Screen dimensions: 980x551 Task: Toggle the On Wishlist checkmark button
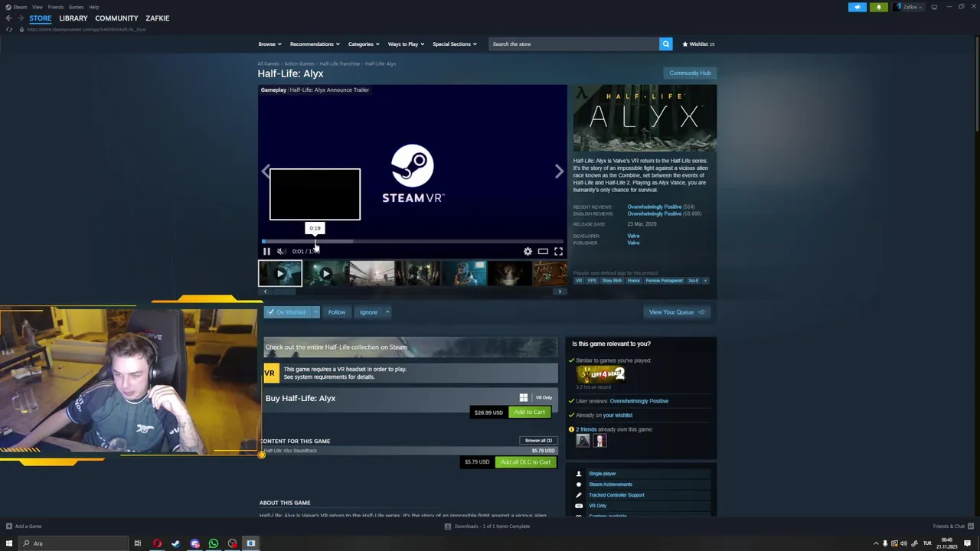[287, 312]
